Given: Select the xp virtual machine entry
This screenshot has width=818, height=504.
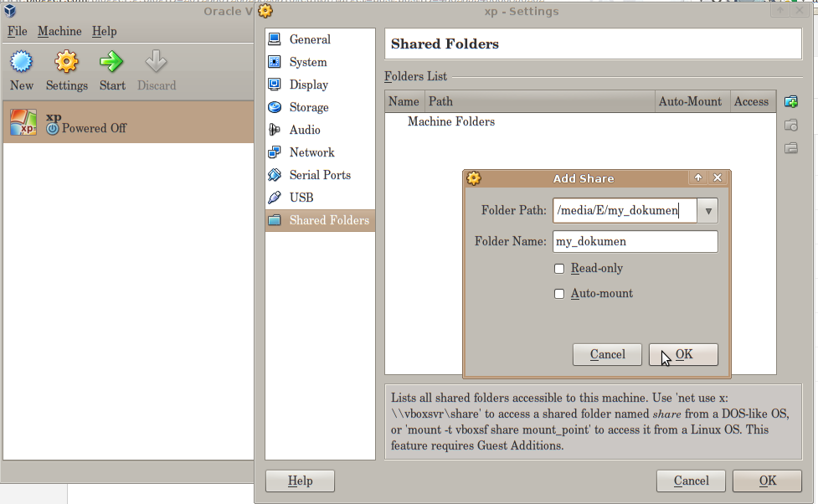Looking at the screenshot, I should click(128, 122).
